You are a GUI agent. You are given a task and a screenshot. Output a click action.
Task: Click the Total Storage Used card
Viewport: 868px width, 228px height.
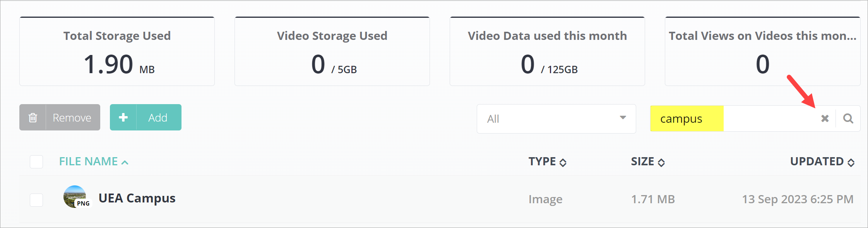[117, 51]
